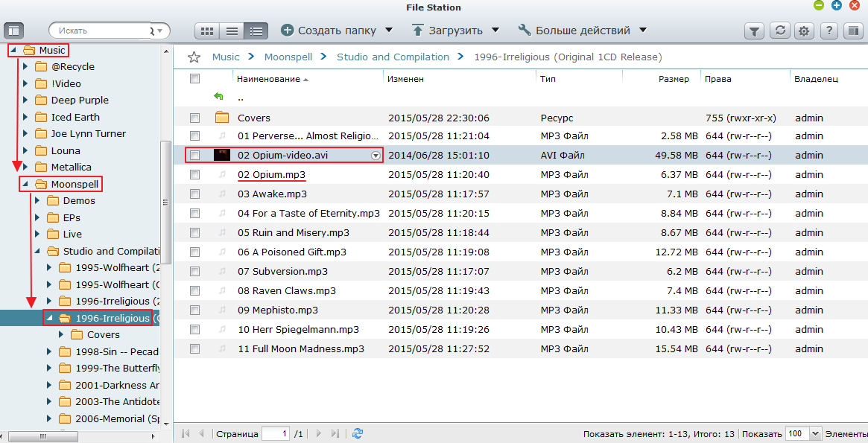Open the filter funnel tool
The image size is (868, 443).
(754, 31)
